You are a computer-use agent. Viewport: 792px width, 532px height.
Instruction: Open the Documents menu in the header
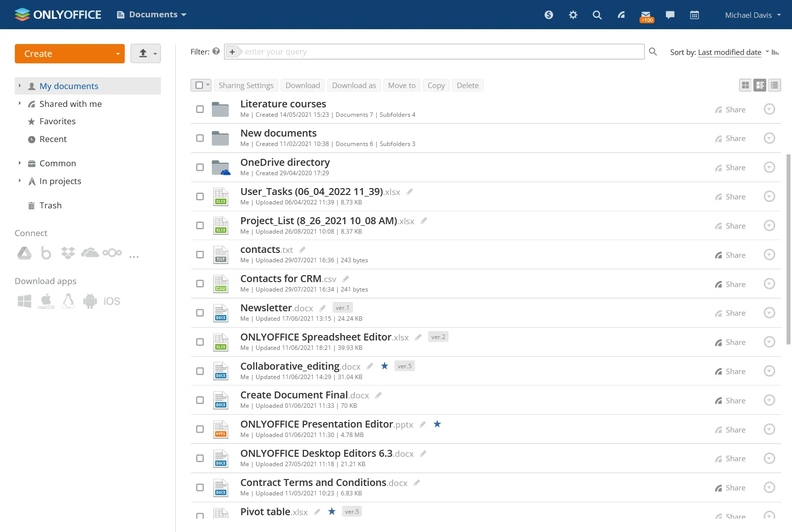(151, 14)
